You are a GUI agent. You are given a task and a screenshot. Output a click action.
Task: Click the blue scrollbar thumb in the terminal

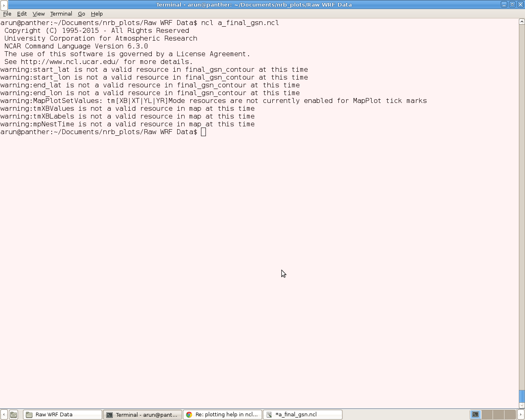[x=522, y=396]
